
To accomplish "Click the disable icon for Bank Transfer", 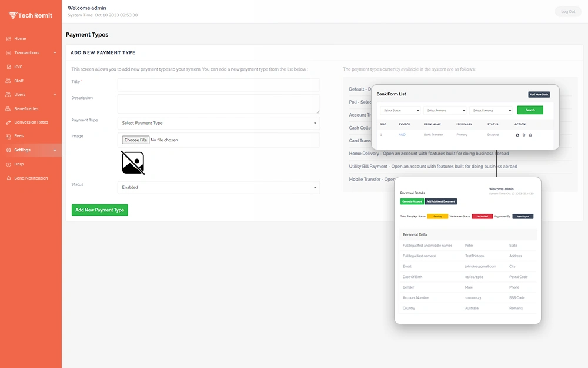I will tap(517, 135).
